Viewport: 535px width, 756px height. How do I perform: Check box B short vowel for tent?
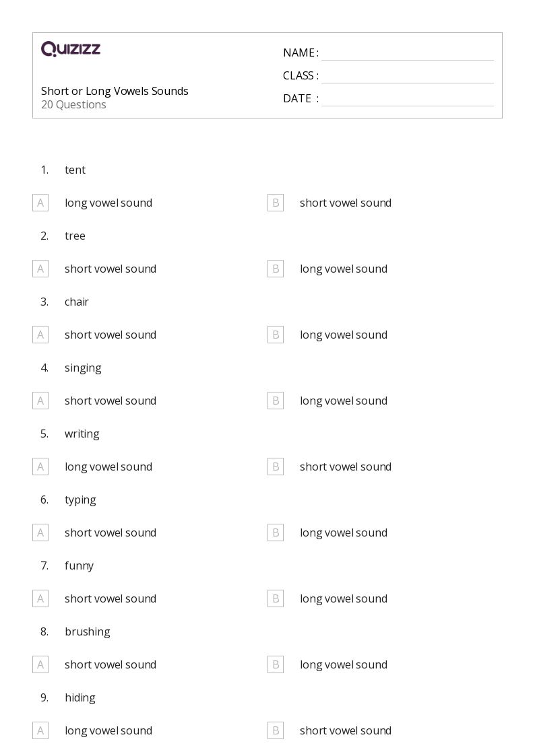(276, 203)
